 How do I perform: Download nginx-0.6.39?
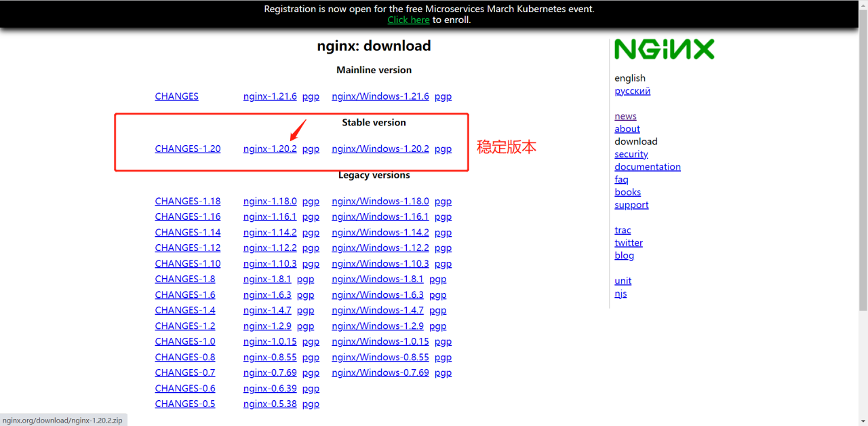270,388
